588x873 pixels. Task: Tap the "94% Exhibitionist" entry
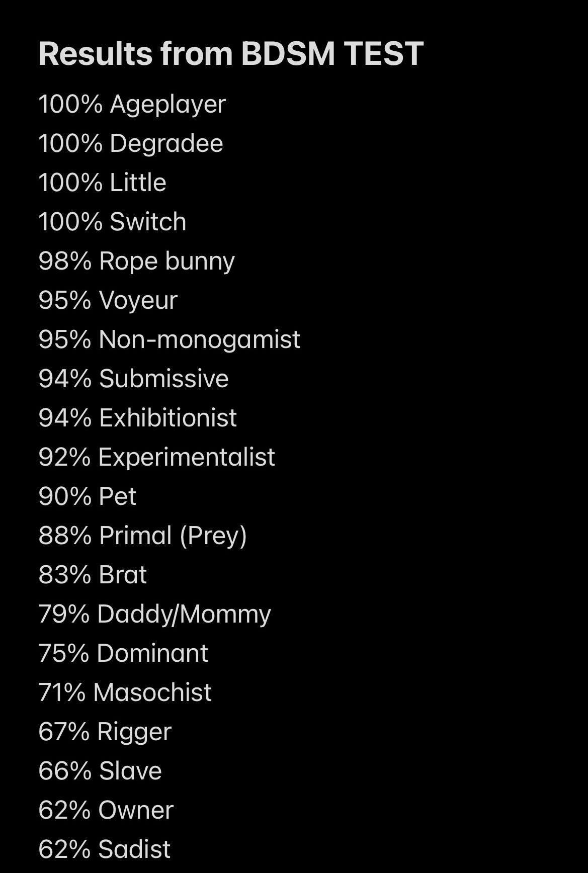[137, 418]
